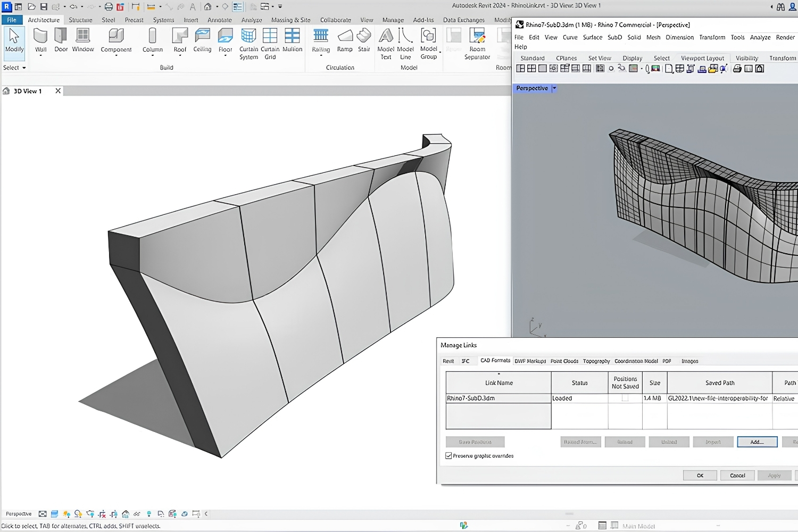Click OK in Manage Links dialog
Screen dimensions: 798x532
point(700,475)
